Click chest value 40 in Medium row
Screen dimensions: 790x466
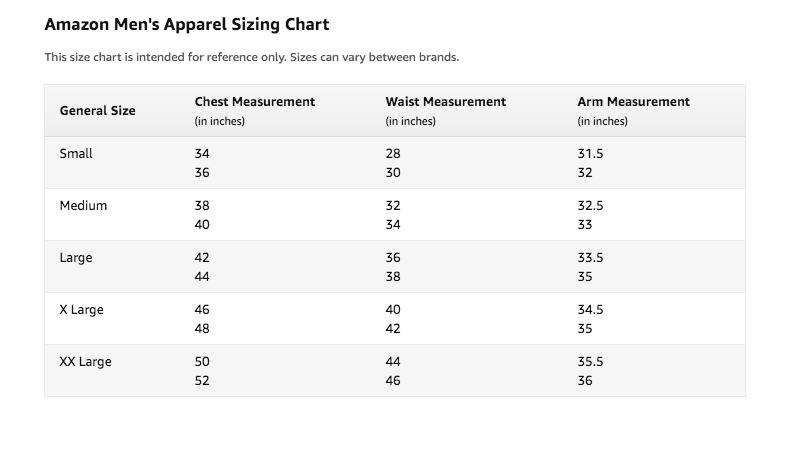tap(202, 225)
